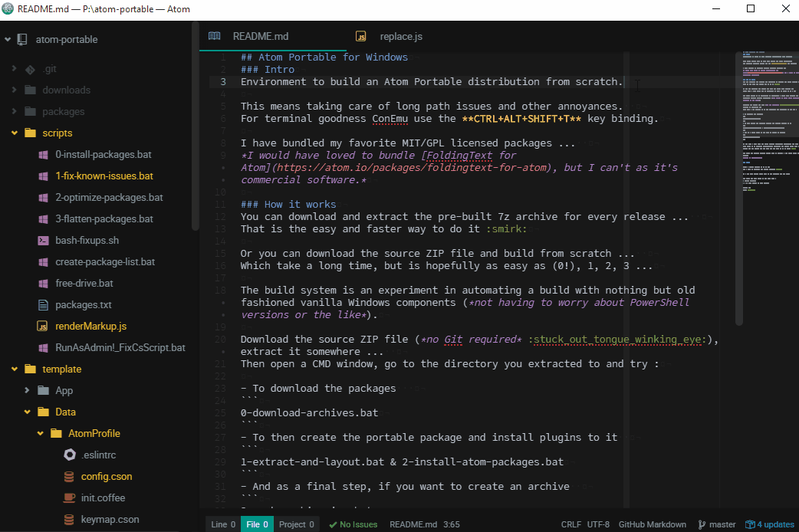799x532 pixels.
Task: Click the atom-portable repo icon
Action: (22, 39)
